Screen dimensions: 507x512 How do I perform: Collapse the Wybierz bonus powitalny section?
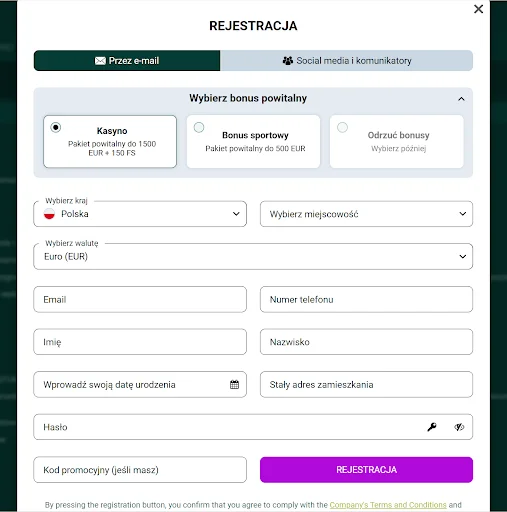coord(461,99)
